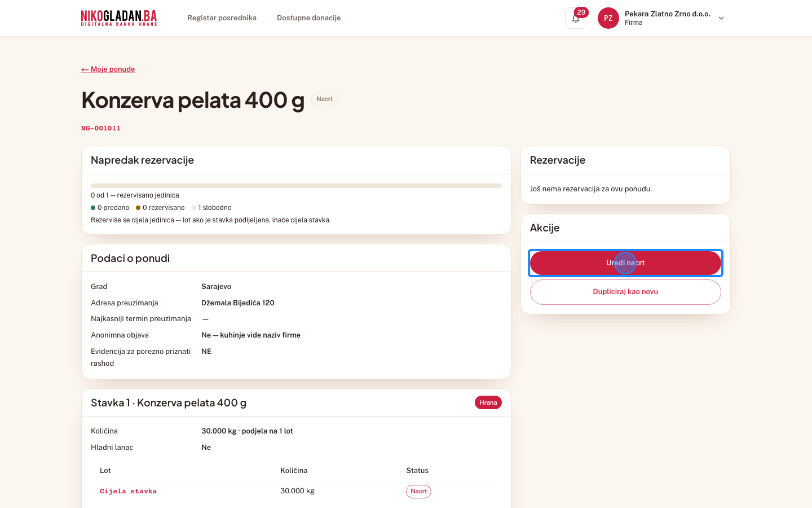Expand the account dropdown chevron
This screenshot has height=508, width=812.
[x=721, y=18]
